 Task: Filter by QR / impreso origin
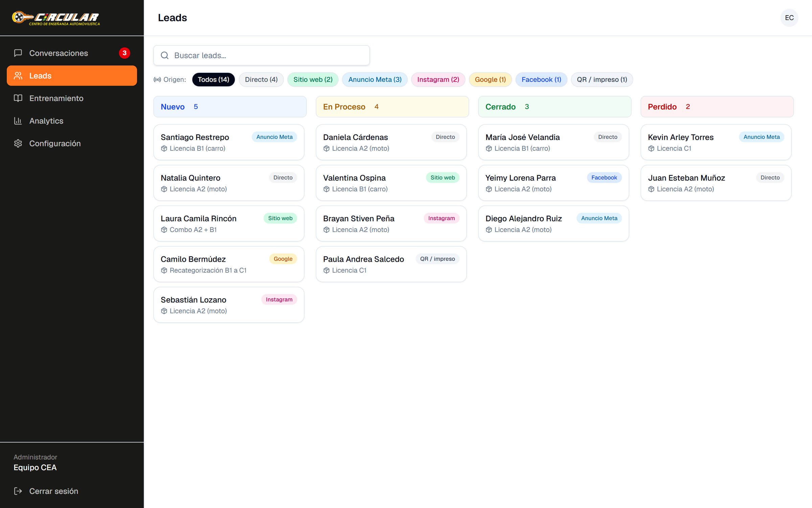coord(602,80)
